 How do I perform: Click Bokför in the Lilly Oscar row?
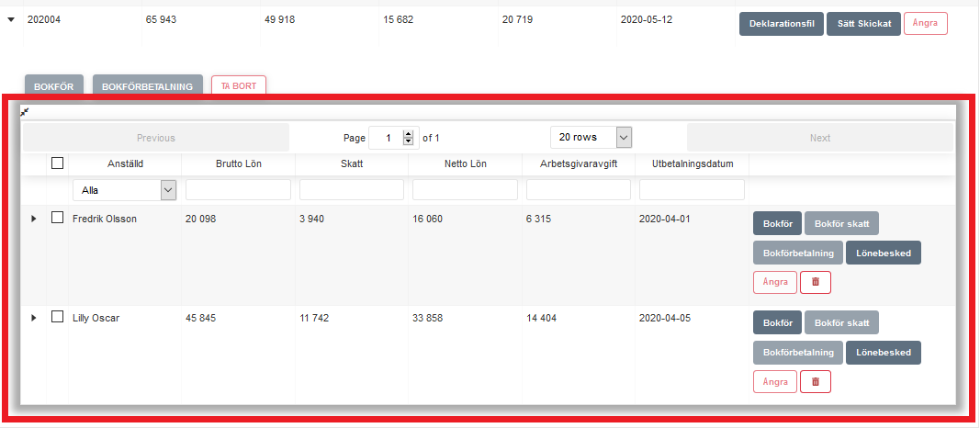pyautogui.click(x=777, y=323)
